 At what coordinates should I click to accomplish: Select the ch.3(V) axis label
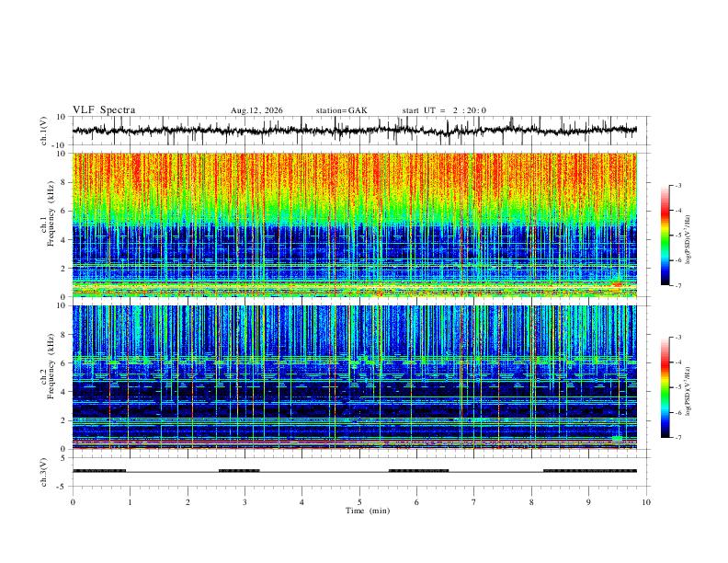coord(44,472)
